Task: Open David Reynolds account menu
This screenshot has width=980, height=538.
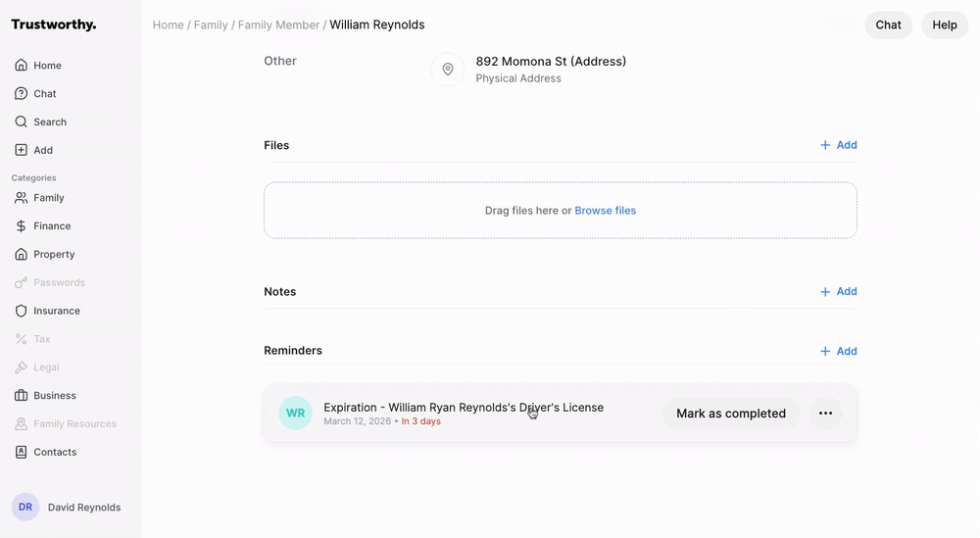Action: click(66, 508)
